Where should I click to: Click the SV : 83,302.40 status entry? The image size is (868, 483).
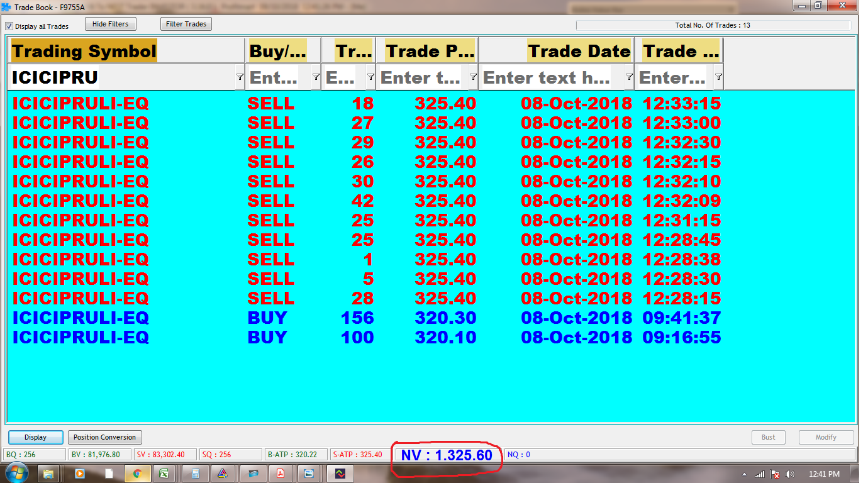pyautogui.click(x=165, y=455)
